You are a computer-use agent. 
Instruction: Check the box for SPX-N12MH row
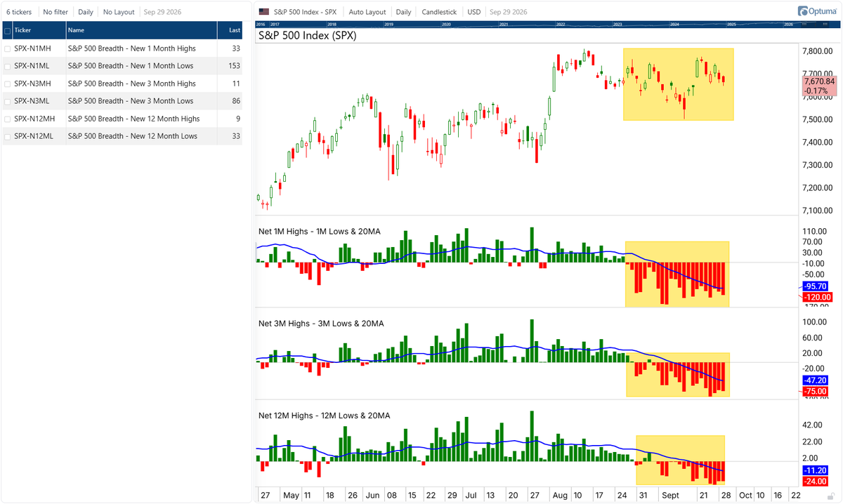click(7, 119)
